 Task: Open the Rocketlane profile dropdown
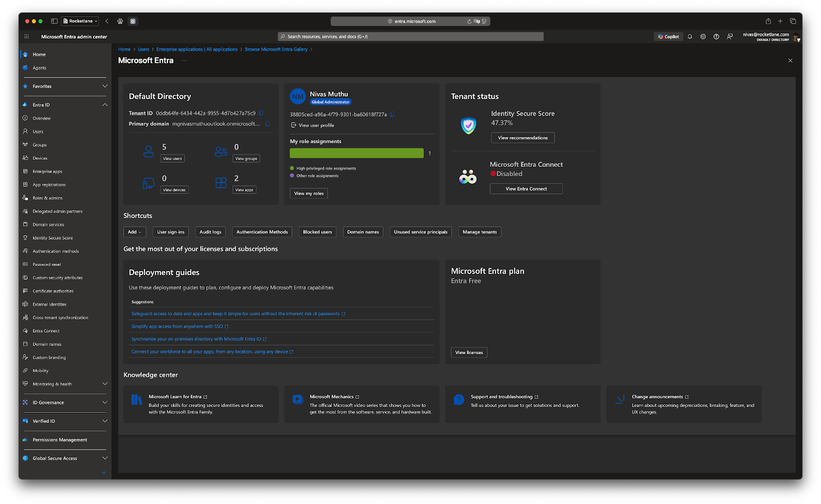pos(80,21)
